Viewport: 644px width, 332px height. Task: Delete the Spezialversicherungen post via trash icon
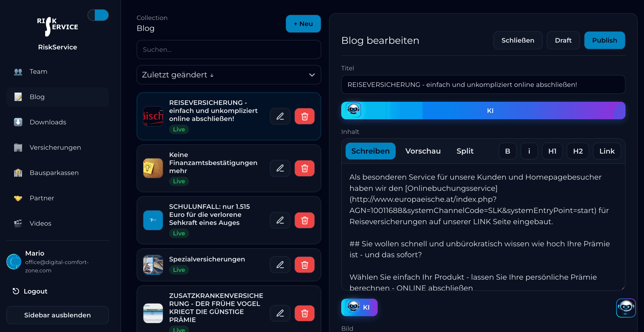(x=304, y=264)
